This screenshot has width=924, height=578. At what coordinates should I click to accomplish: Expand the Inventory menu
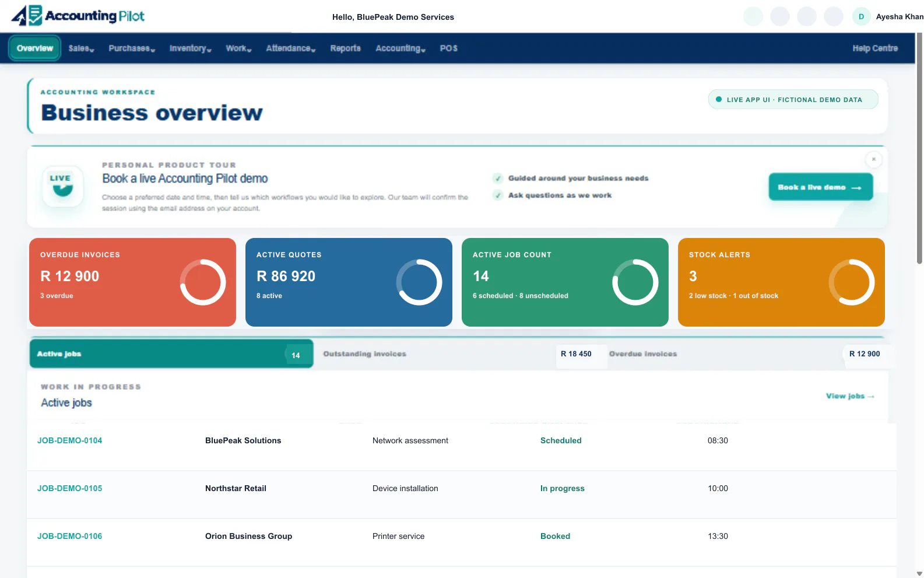click(190, 48)
